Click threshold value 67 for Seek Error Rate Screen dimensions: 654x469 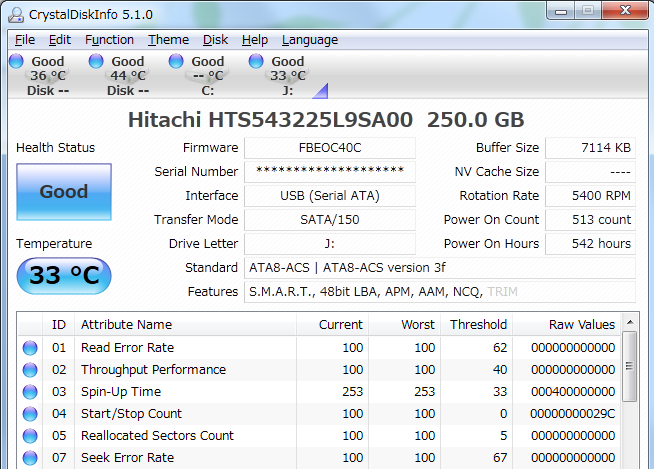500,458
